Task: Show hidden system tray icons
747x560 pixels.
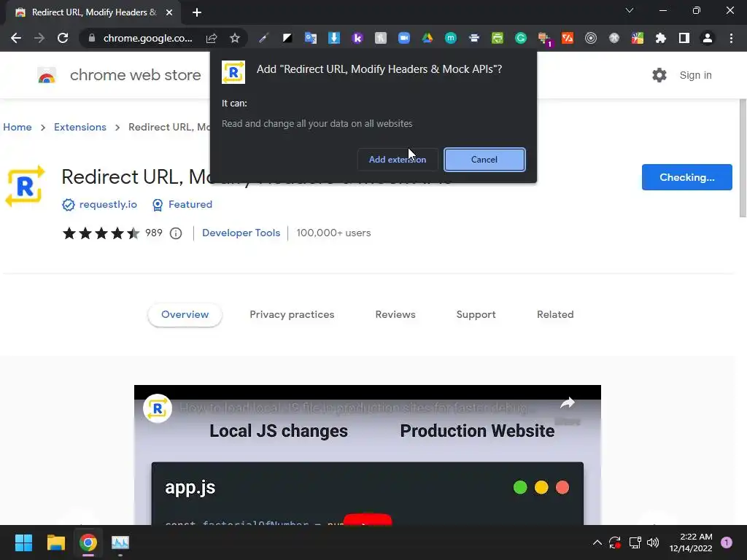Action: (597, 542)
